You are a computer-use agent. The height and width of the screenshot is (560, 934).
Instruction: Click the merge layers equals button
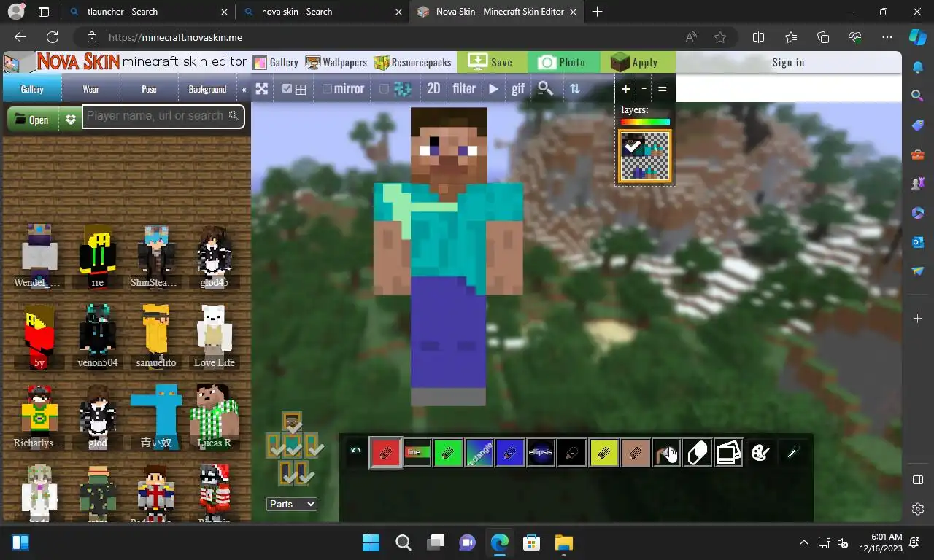point(663,89)
